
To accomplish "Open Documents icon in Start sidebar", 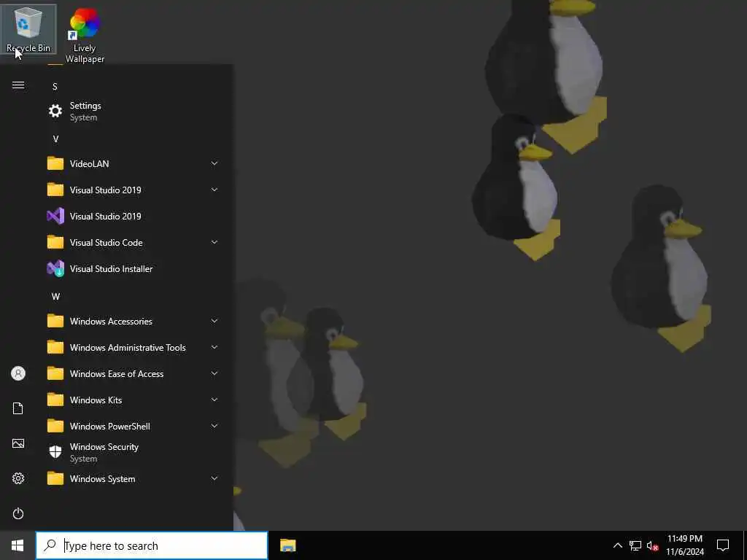I will point(18,408).
